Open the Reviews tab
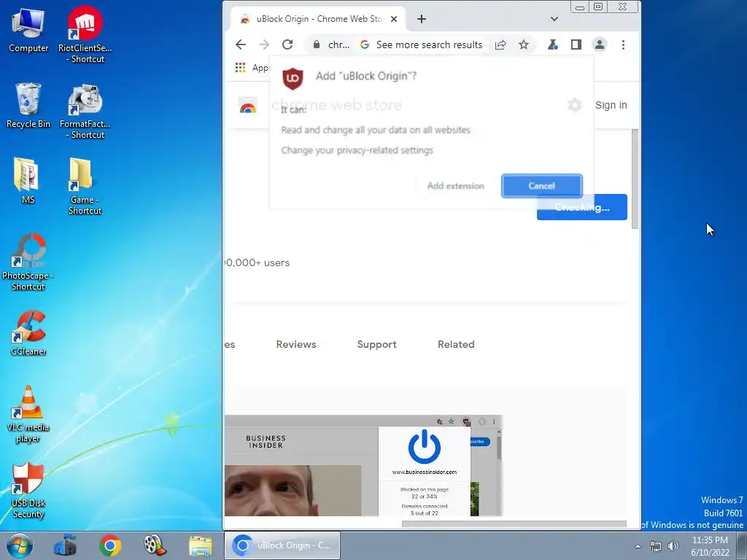 [296, 344]
